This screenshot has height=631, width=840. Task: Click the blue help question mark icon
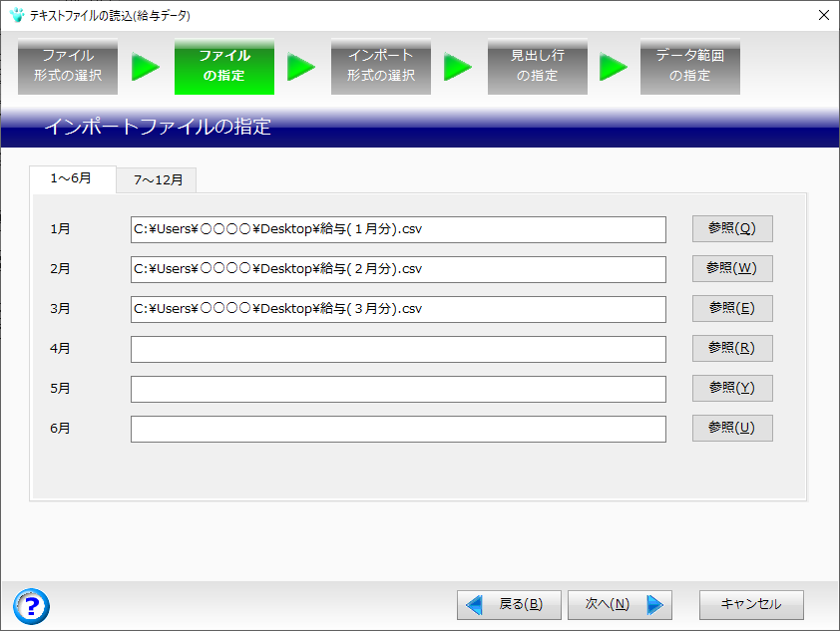click(32, 605)
